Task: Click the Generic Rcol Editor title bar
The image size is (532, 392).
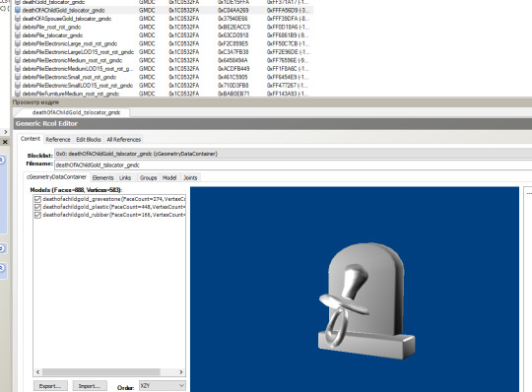Action: 273,124
